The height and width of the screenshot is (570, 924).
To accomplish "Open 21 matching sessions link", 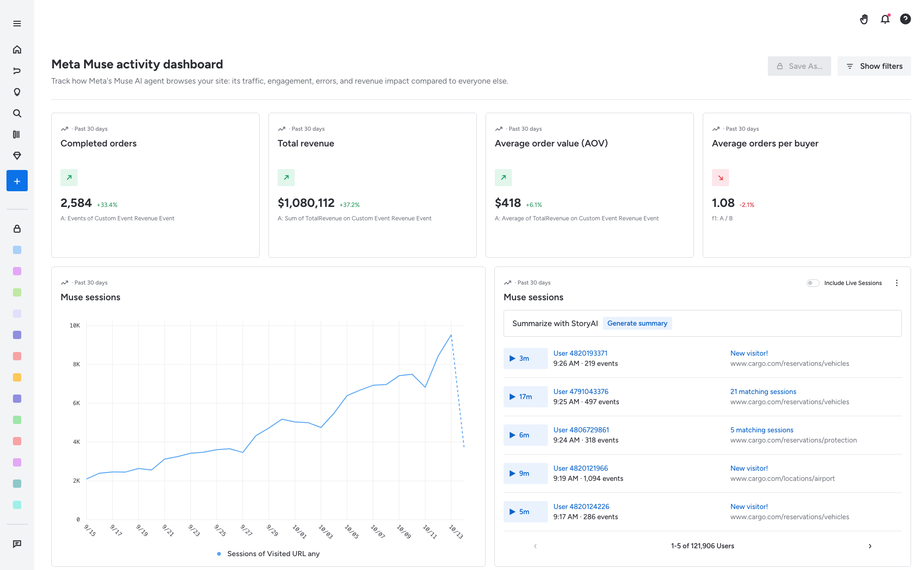I will coord(763,392).
